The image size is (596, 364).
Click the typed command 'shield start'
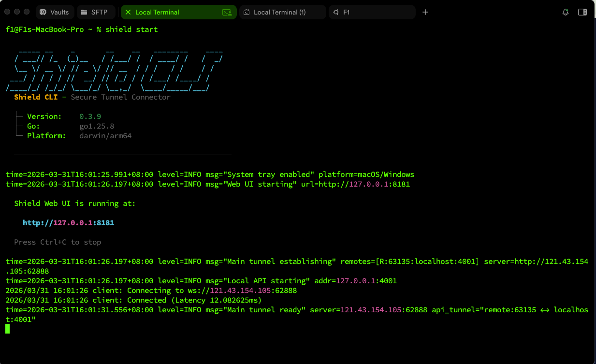pos(131,29)
